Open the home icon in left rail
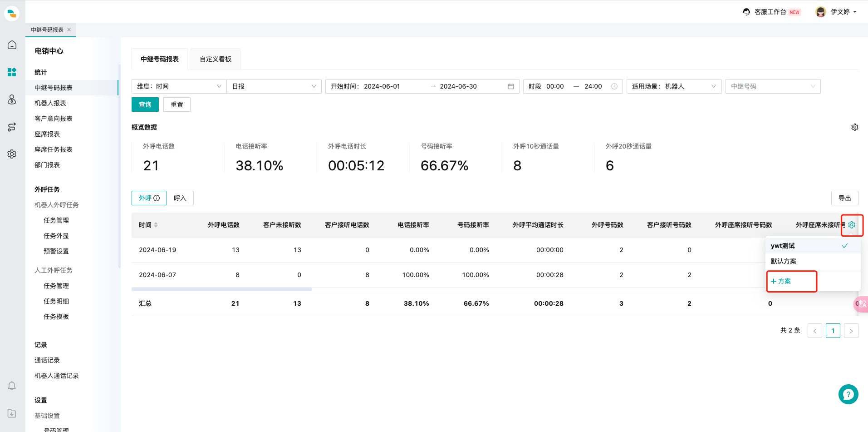The image size is (868, 432). (x=12, y=45)
